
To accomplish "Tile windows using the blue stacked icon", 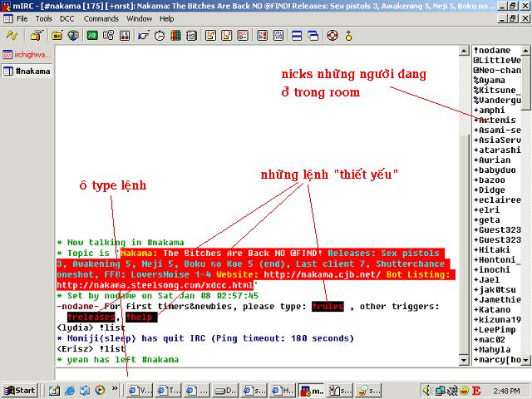I will click(297, 35).
